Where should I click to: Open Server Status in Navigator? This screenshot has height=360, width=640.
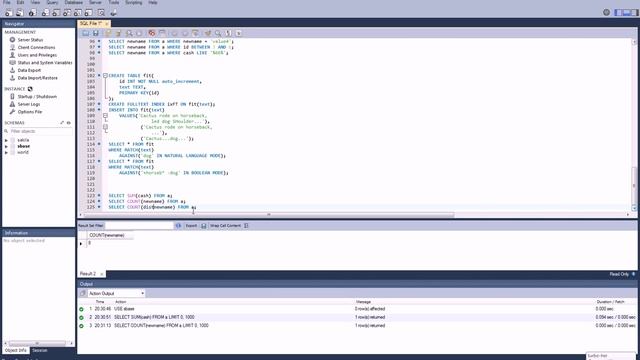(x=30, y=40)
